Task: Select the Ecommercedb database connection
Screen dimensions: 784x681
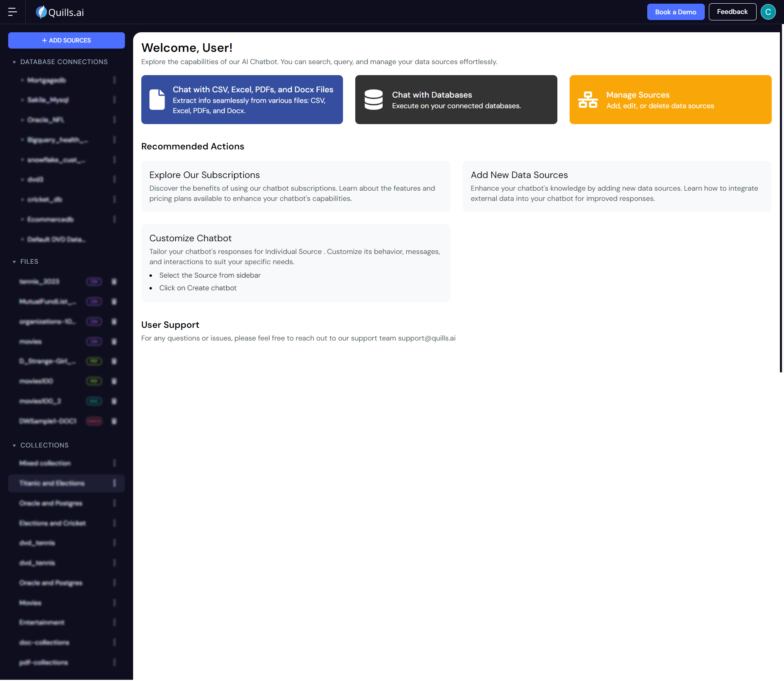Action: [50, 219]
